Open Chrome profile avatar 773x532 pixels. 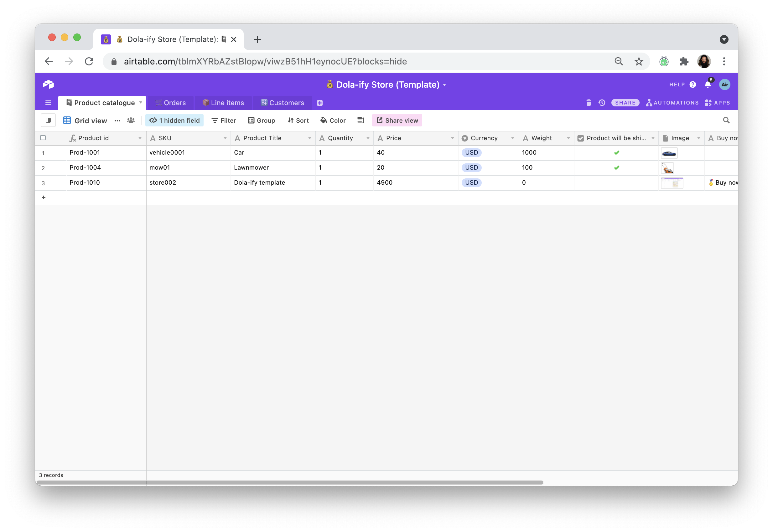click(x=704, y=61)
